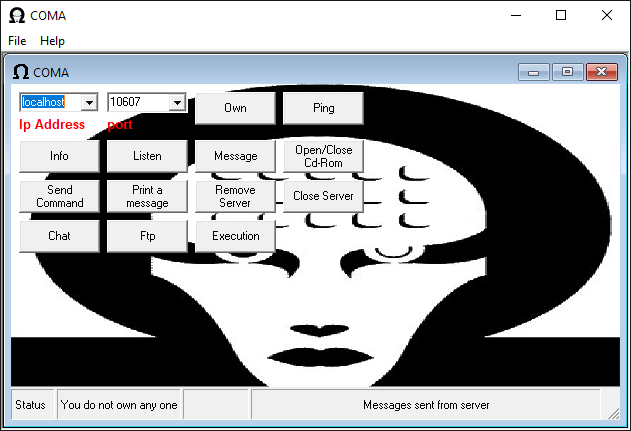The height and width of the screenshot is (431, 631).
Task: Minimize the inner COMA child window
Action: point(533,72)
